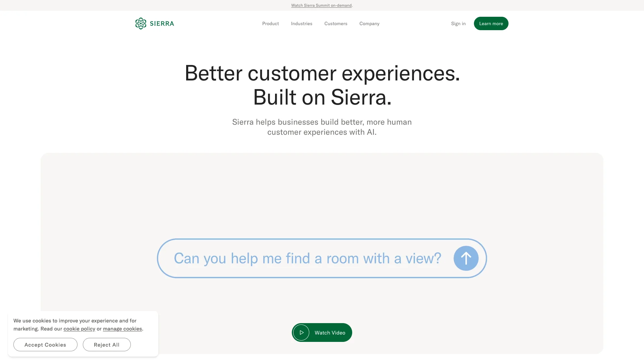The width and height of the screenshot is (644, 362).
Task: Click the Sign in link
Action: 458,23
